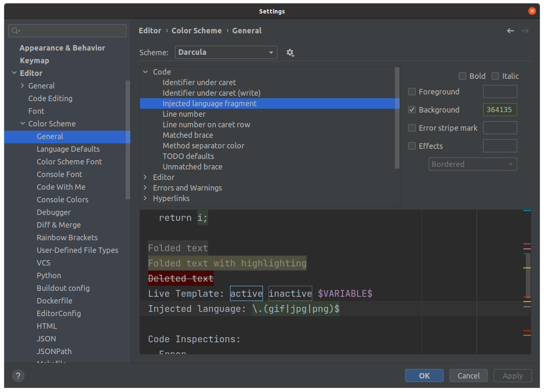Click $VARIABLE$ in the preview
This screenshot has width=544, height=392.
point(345,293)
